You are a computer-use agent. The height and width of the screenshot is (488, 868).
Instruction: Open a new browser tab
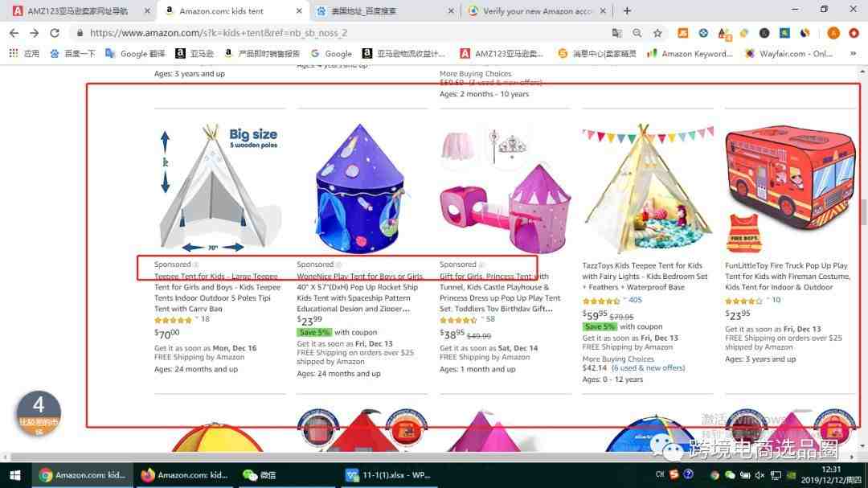click(627, 10)
